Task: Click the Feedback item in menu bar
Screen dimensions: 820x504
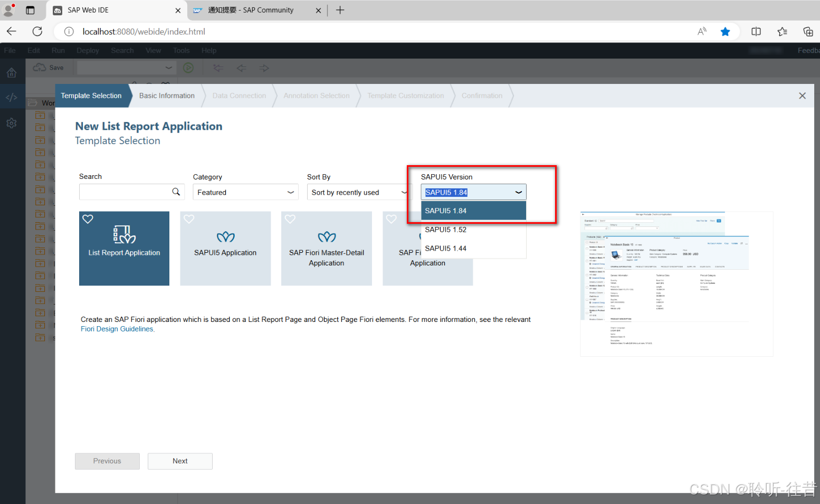Action: 808,51
